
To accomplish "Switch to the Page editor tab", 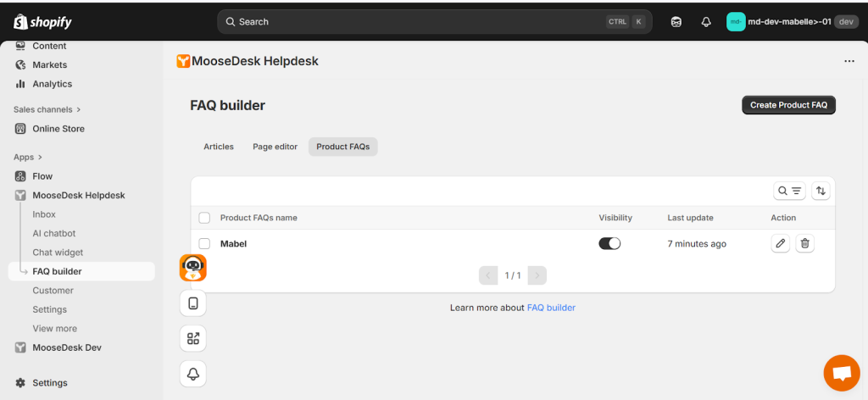I will (x=275, y=147).
